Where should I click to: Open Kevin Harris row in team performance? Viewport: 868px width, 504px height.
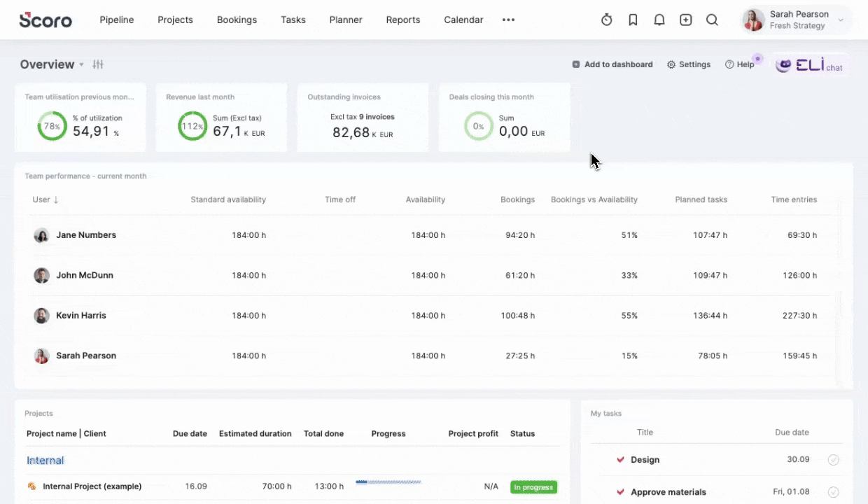tap(433, 316)
